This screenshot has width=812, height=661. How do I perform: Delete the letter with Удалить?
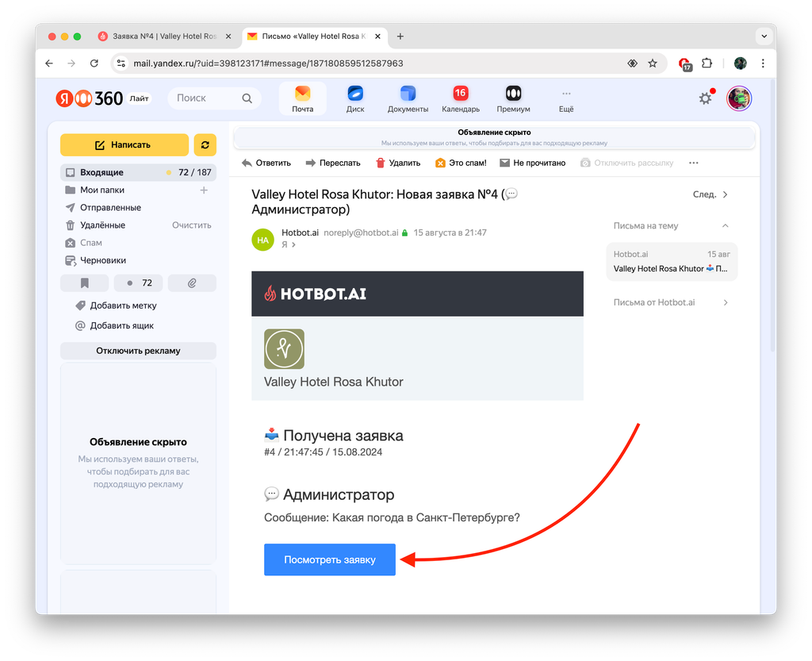[x=398, y=163]
